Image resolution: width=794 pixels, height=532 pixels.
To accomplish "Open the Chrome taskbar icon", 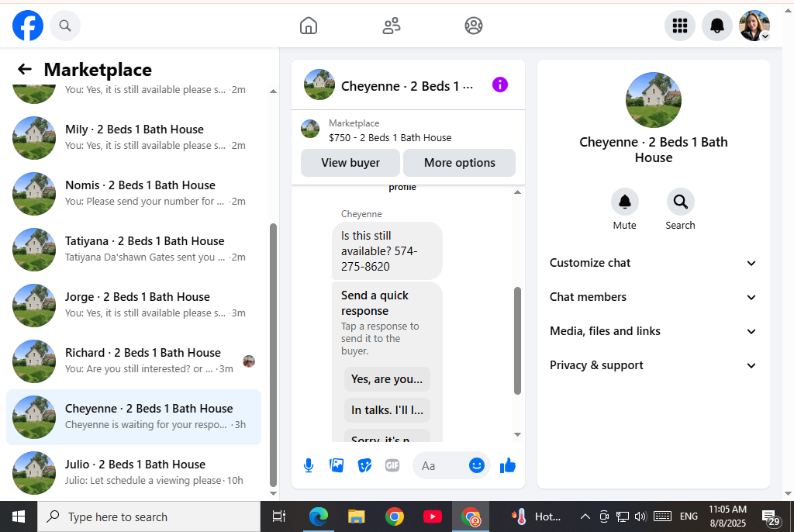I will coord(395,516).
